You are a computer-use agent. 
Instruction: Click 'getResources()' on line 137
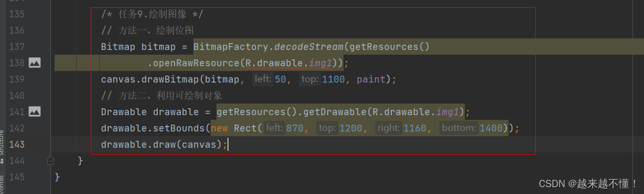pyautogui.click(x=389, y=47)
